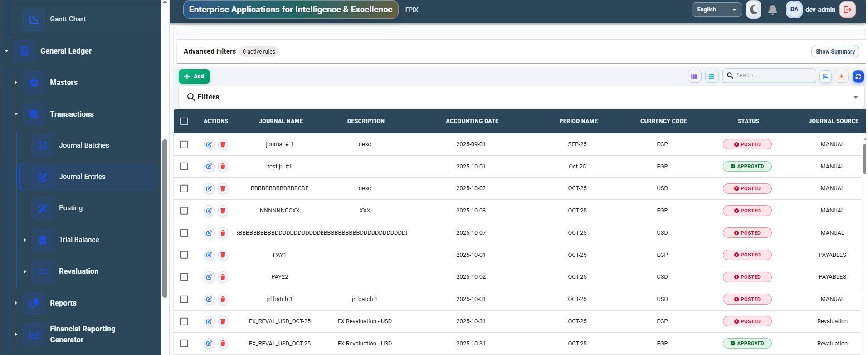Screen dimensions: 868x355
Task: Edit the NNNNNNCCXX journal entry
Action: click(209, 211)
